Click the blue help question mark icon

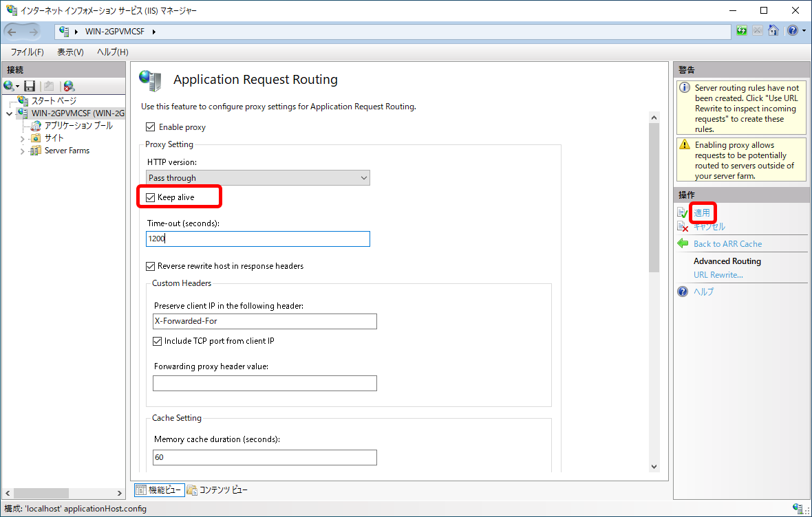pos(792,31)
